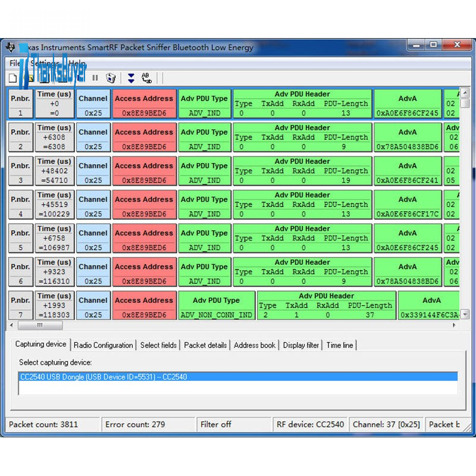The height and width of the screenshot is (476, 476).
Task: Open the File menu
Action: coord(14,63)
